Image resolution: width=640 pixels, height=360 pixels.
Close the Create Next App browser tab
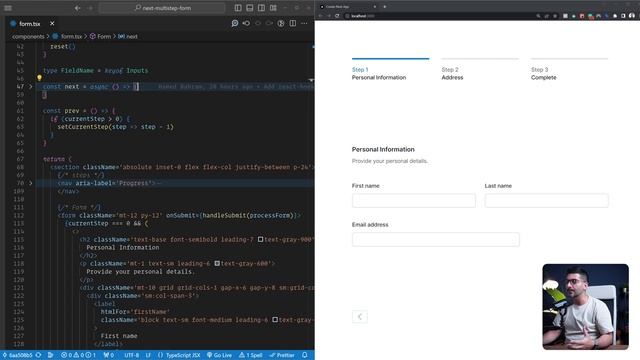point(375,7)
